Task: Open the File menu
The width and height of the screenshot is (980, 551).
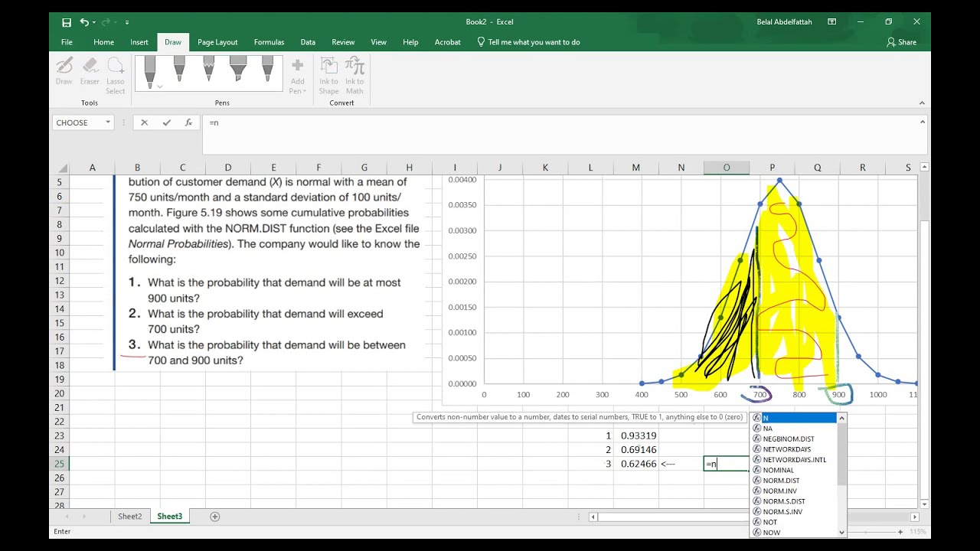Action: tap(67, 42)
